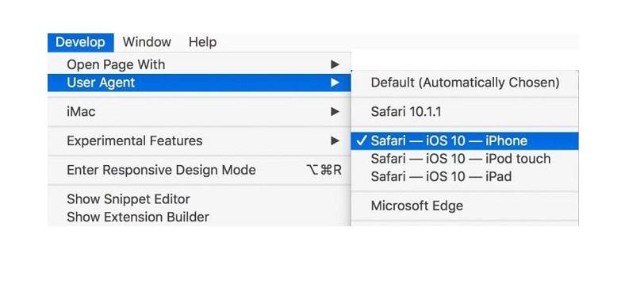Open the Window menu

click(x=147, y=42)
